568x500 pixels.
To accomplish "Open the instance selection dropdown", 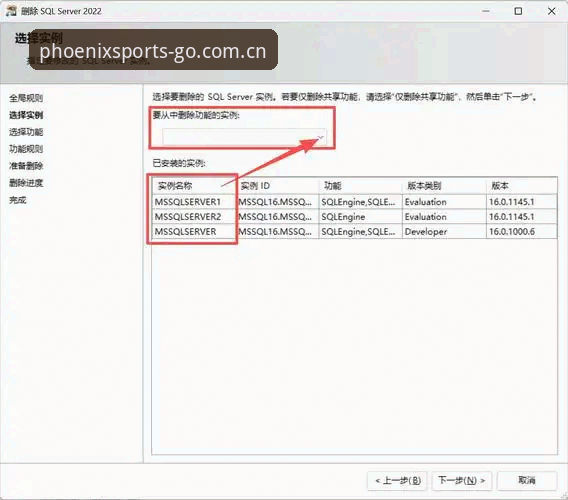I will [x=245, y=137].
